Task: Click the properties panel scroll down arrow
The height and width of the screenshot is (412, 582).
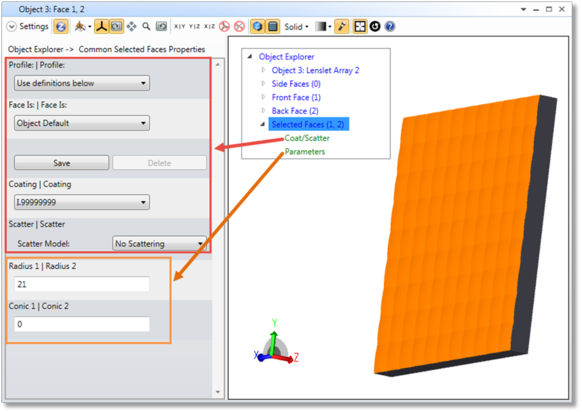Action: [218, 392]
